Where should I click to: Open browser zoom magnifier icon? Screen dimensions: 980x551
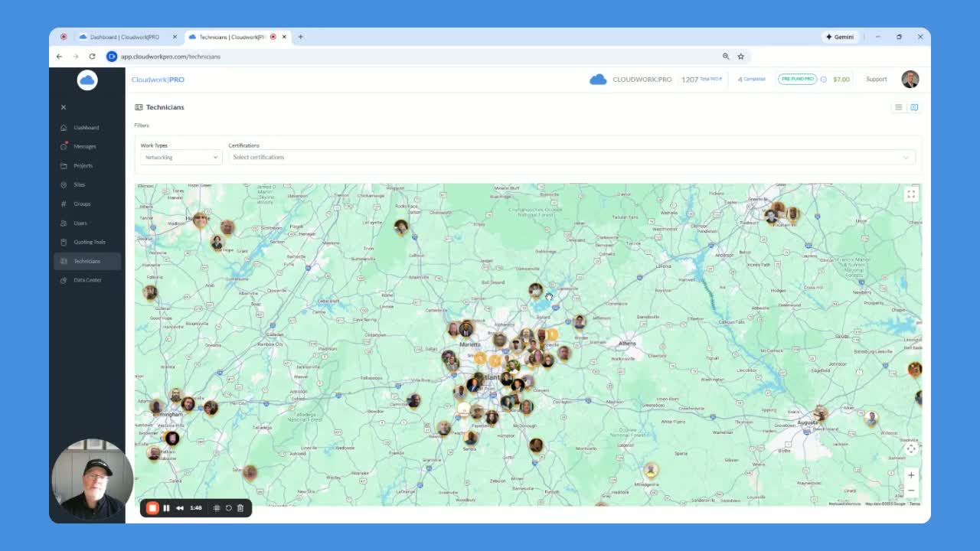(726, 57)
